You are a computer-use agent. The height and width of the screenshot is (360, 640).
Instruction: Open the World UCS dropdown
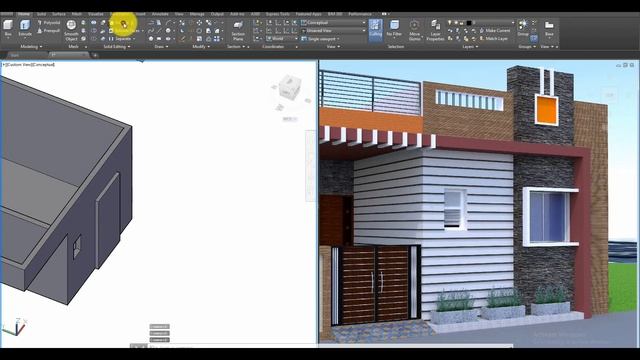coord(282,38)
